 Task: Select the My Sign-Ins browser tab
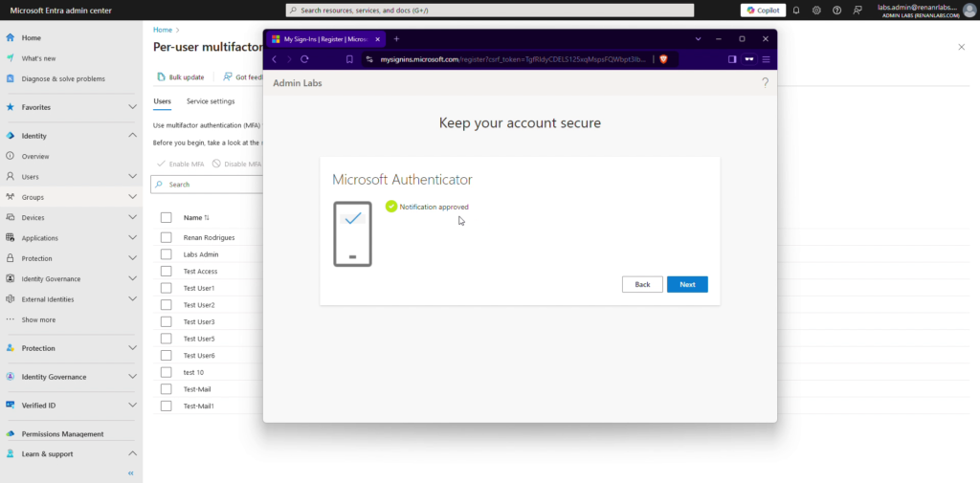[325, 39]
